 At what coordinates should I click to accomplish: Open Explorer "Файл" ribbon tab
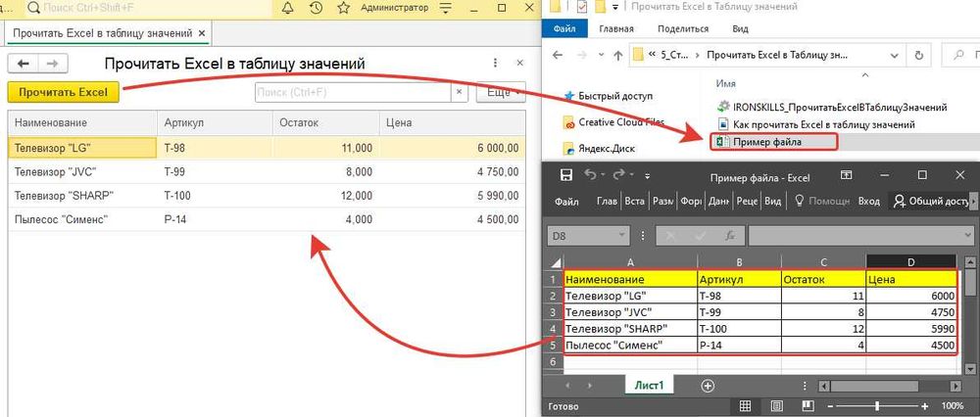pos(566,28)
